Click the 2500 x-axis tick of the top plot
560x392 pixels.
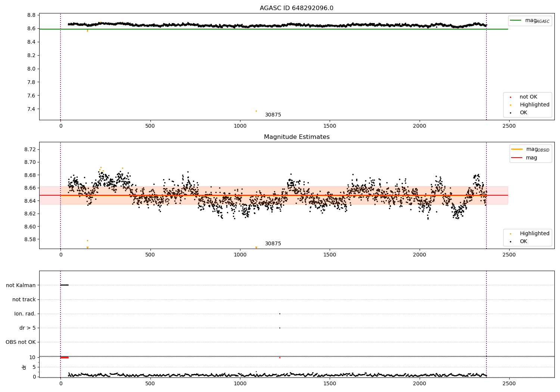(509, 126)
